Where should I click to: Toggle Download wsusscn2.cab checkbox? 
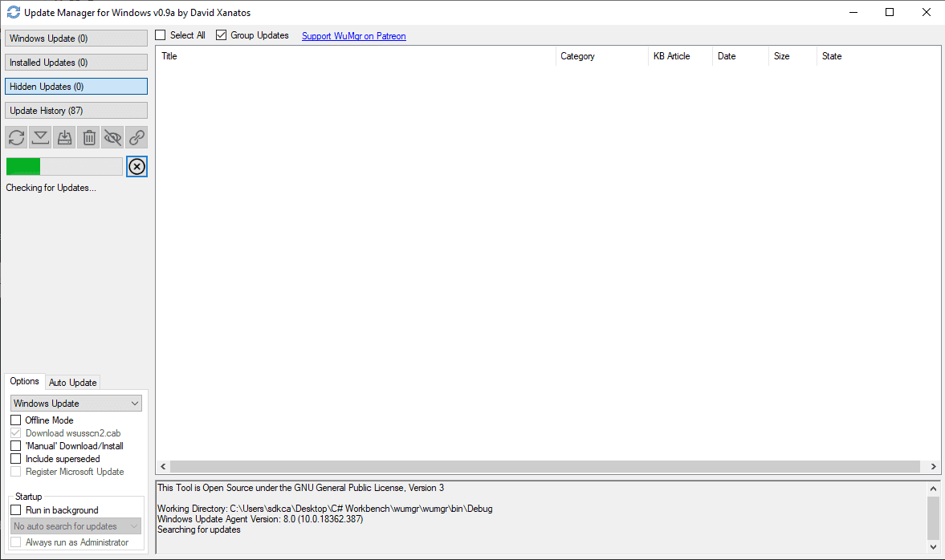click(16, 433)
